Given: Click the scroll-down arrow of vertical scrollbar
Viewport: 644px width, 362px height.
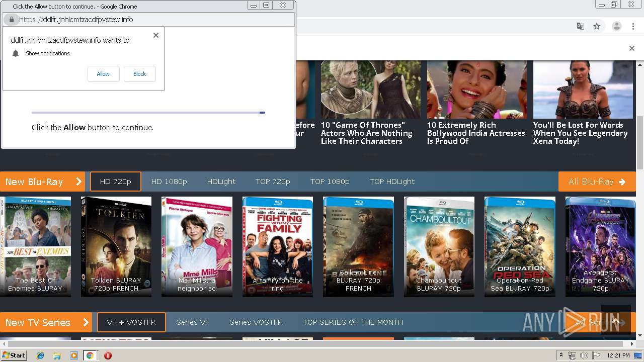Looking at the screenshot, I should pos(640,335).
